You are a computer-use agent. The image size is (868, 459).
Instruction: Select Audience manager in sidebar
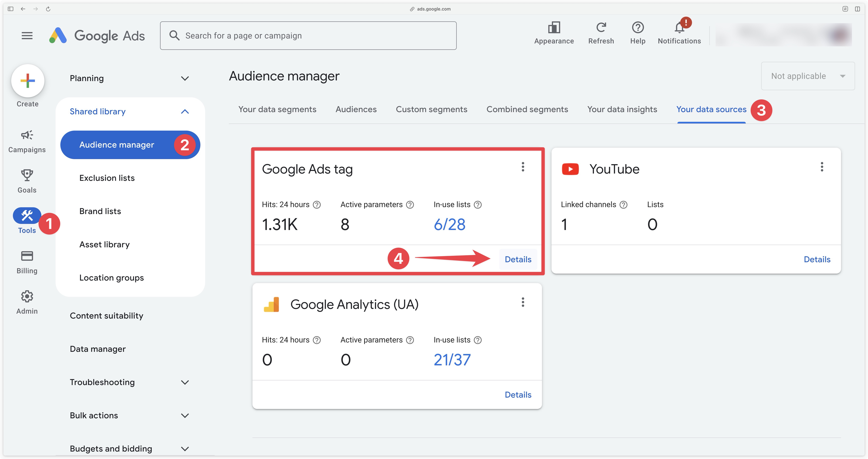tap(130, 145)
